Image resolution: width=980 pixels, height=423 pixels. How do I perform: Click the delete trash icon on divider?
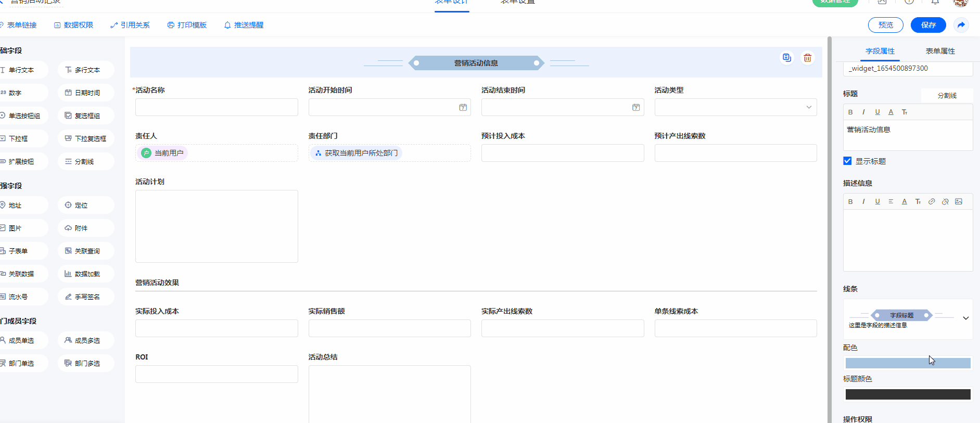[807, 58]
